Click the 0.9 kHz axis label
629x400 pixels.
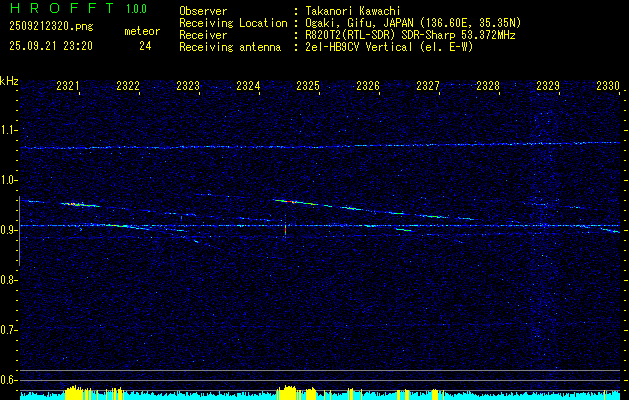pyautogui.click(x=9, y=230)
